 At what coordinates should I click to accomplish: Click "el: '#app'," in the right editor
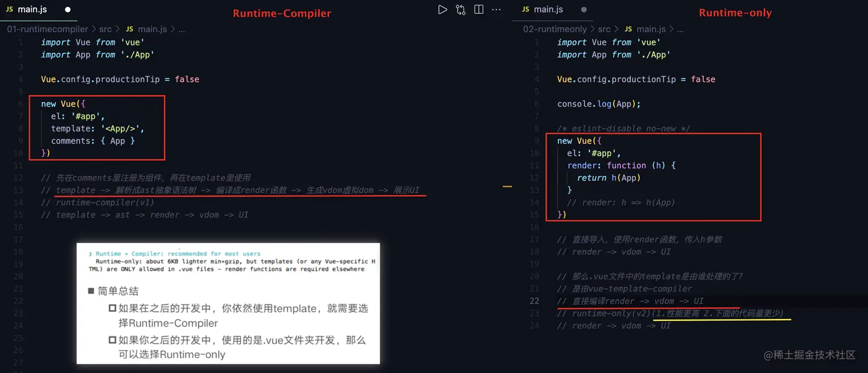594,153
